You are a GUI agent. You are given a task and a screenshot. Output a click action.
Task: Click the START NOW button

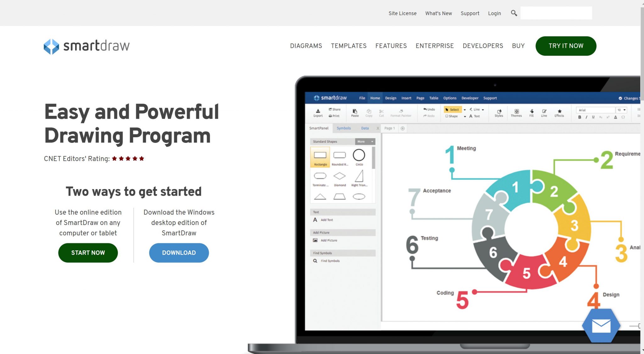tap(88, 253)
